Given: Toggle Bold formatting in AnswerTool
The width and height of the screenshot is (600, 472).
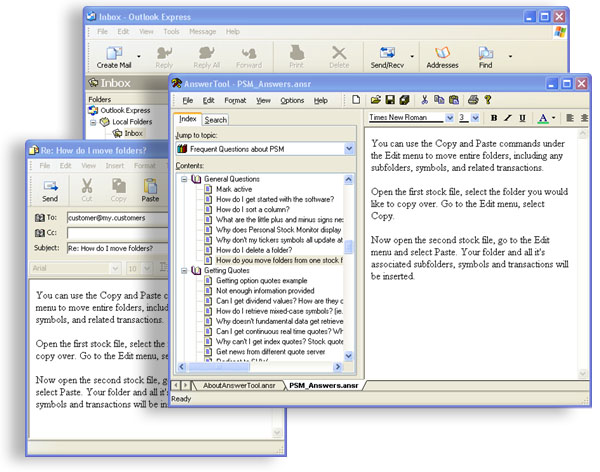Looking at the screenshot, I should point(494,118).
